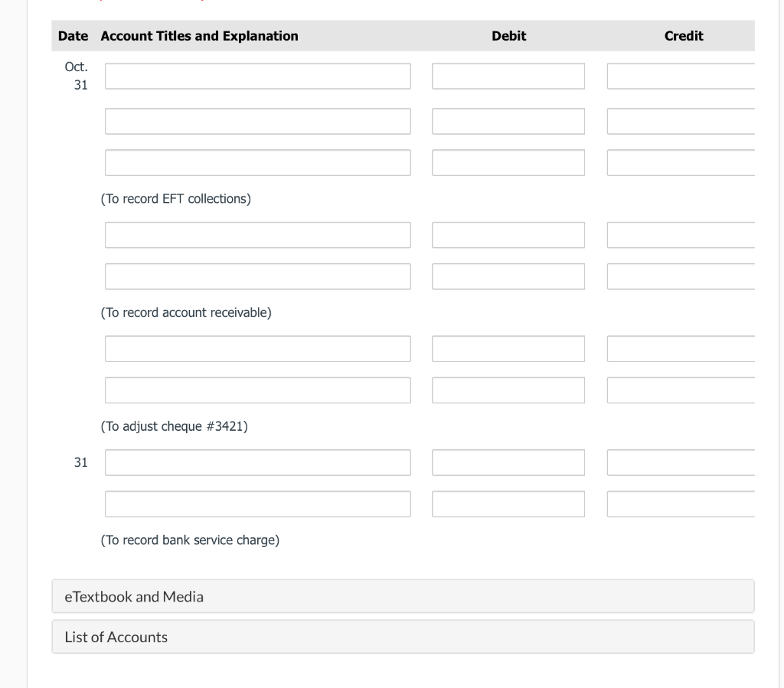Click first credit field of account receivable entry
Screen dimensions: 784x688
tap(681, 235)
